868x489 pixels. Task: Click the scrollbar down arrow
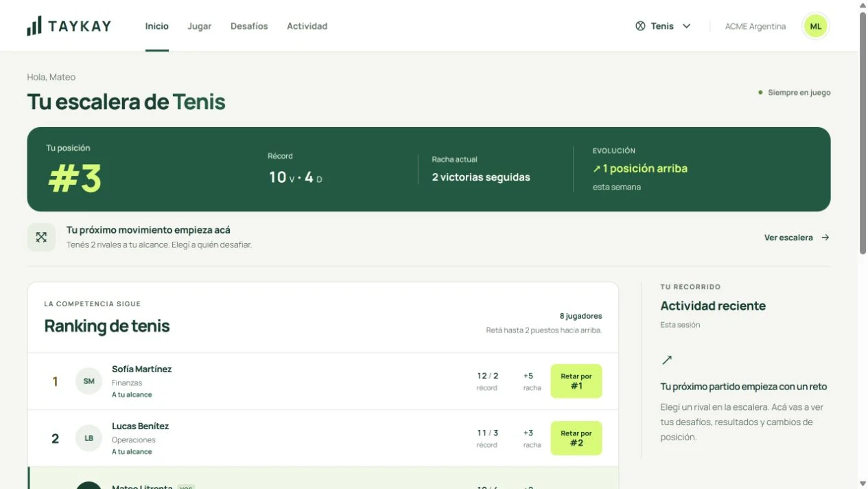click(863, 484)
